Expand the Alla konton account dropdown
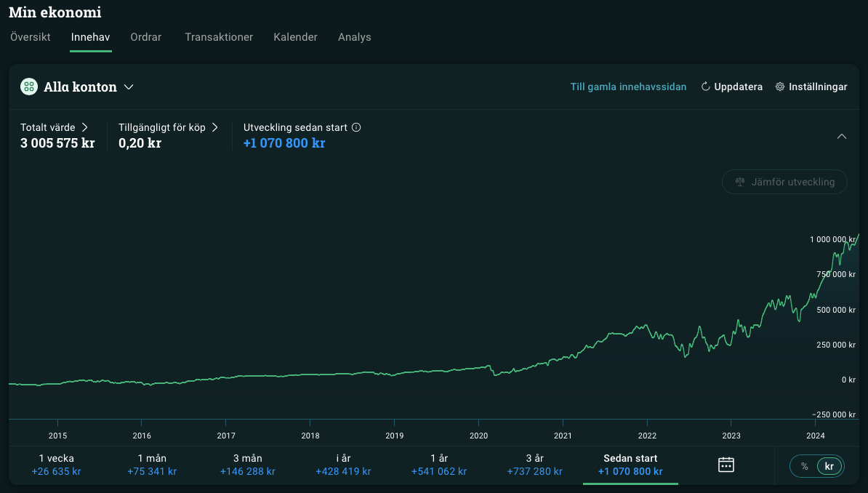868x493 pixels. pos(129,87)
